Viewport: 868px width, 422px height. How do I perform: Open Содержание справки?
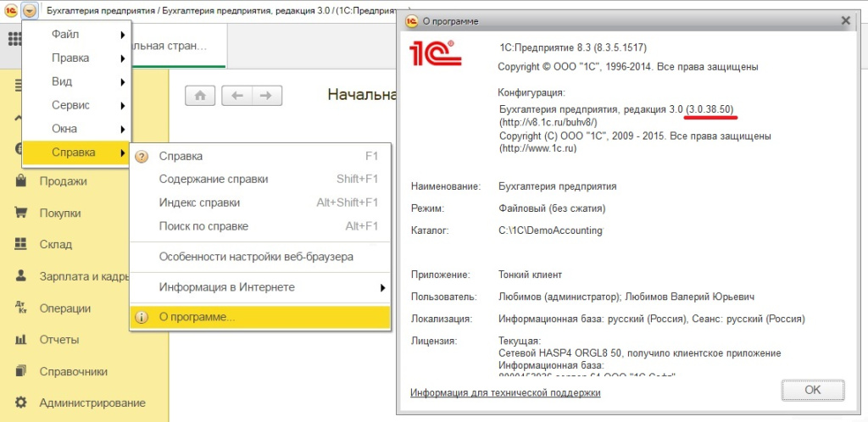pyautogui.click(x=260, y=179)
